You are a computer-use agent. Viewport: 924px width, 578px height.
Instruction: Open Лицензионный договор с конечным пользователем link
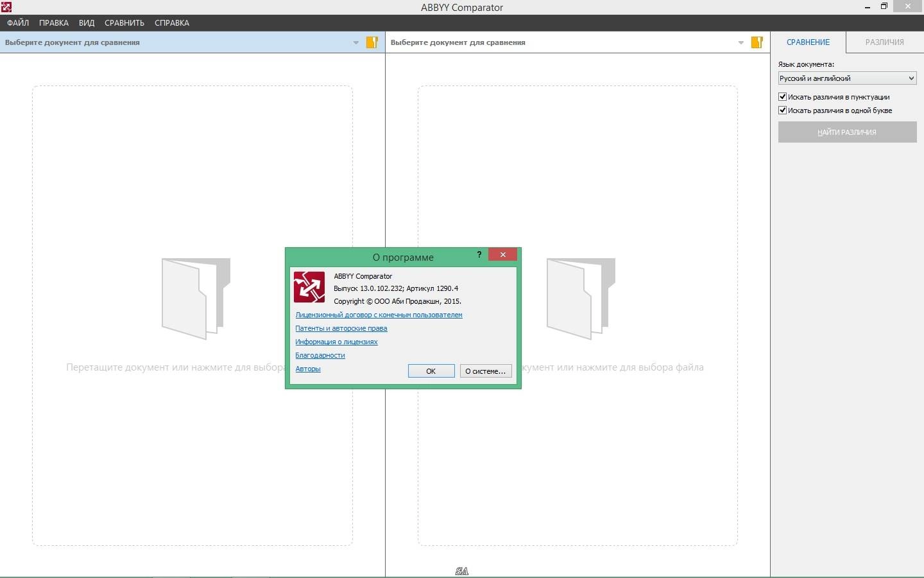tap(379, 315)
